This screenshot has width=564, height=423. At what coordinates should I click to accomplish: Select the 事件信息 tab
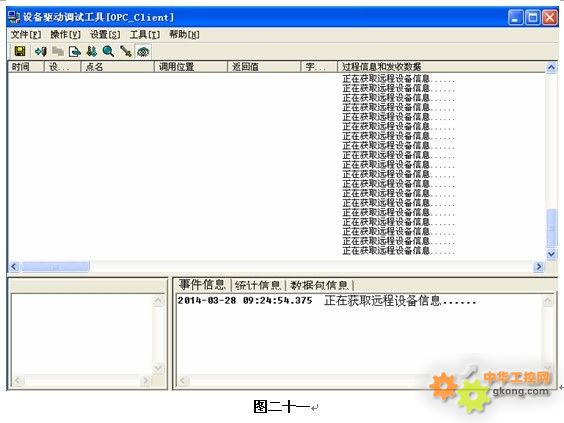point(202,284)
